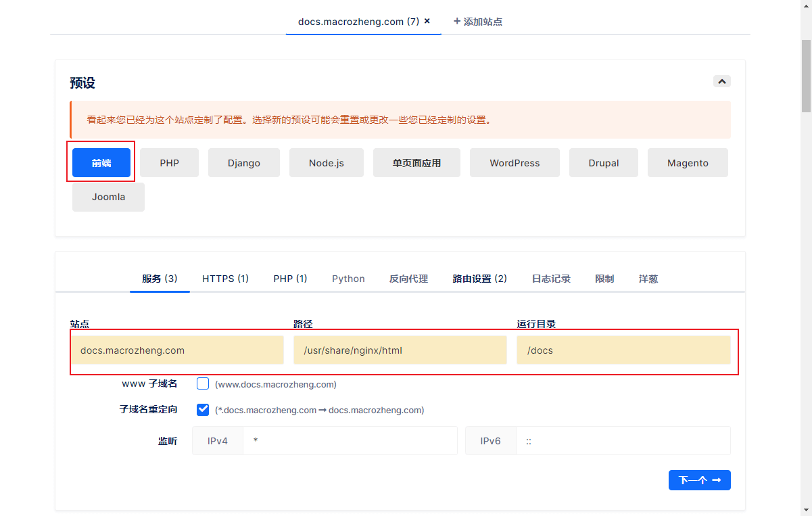812x516 pixels.
Task: Switch to the 服务 (3) tab
Action: pyautogui.click(x=160, y=279)
